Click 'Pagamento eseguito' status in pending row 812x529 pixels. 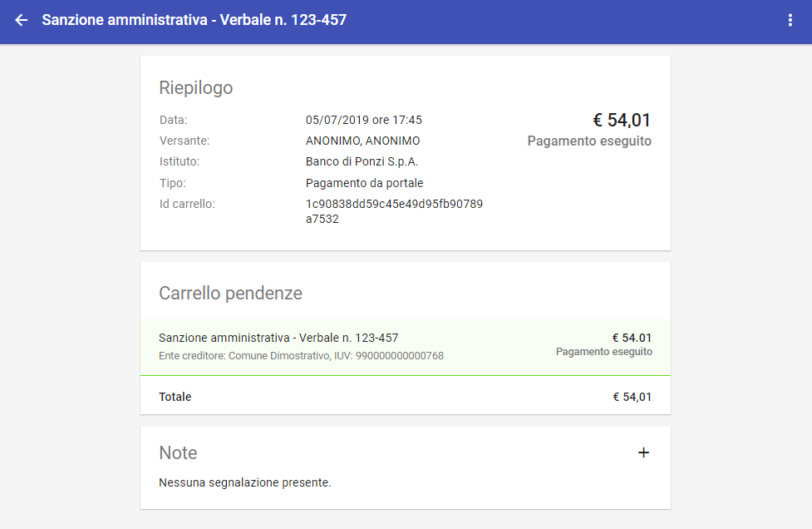point(604,352)
